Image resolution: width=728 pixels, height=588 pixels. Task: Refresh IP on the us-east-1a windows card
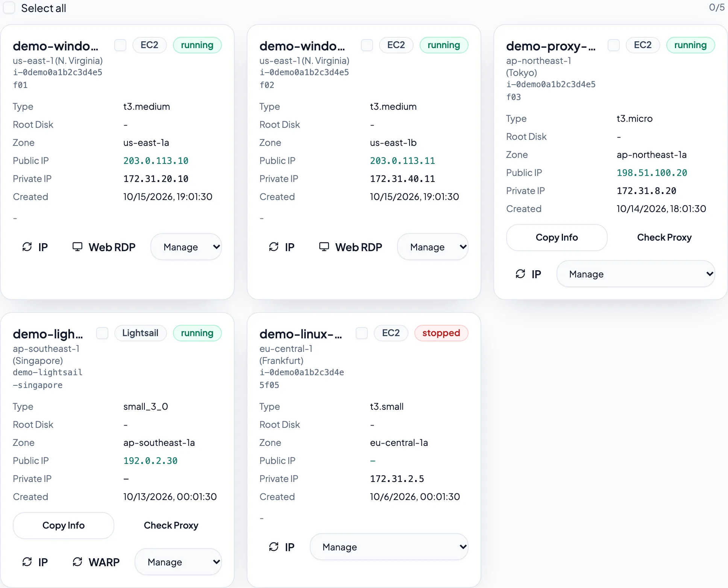click(x=35, y=247)
